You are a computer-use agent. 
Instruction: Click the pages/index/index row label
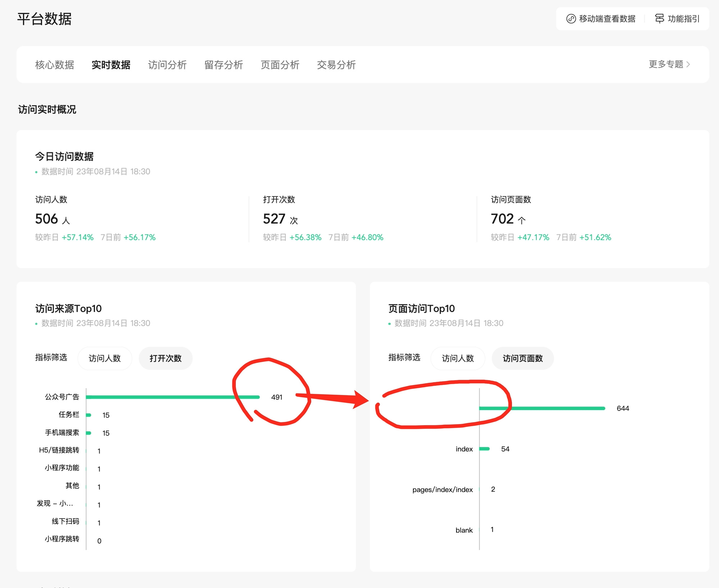pyautogui.click(x=442, y=490)
